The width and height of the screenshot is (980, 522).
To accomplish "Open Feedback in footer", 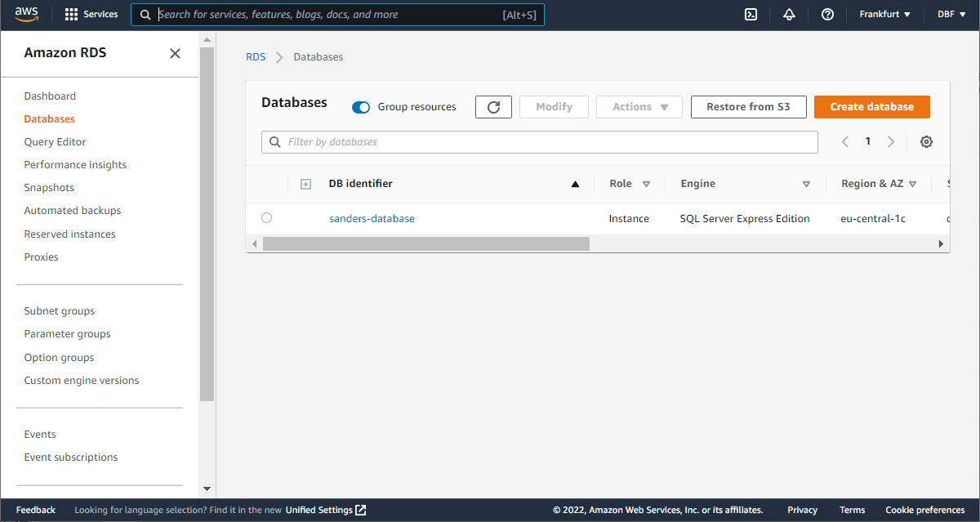I will [x=36, y=510].
